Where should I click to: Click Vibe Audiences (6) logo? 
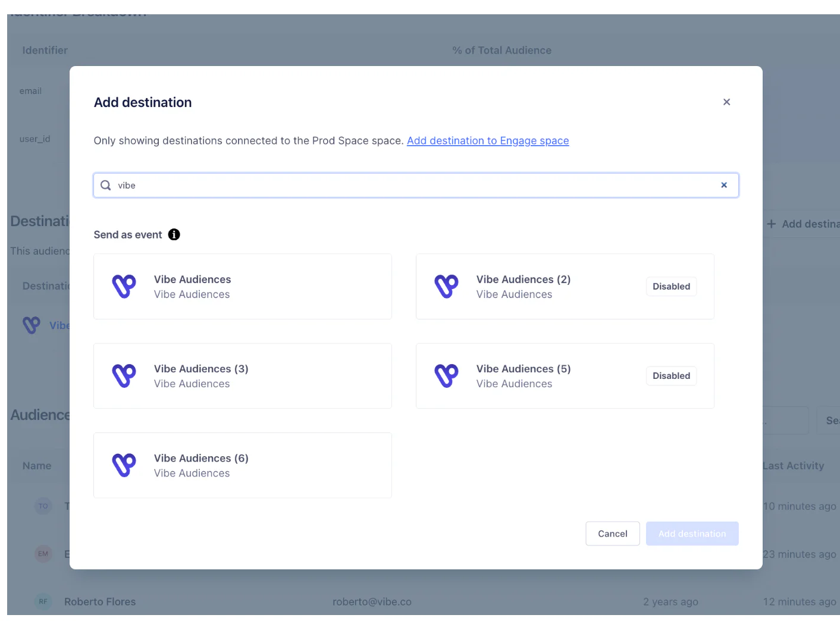124,465
